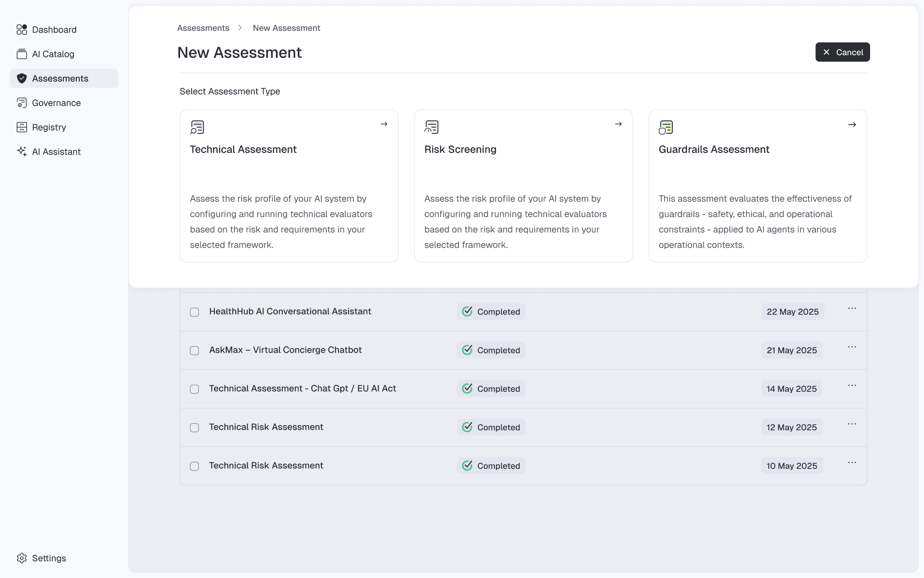Check the HealthHub AI Conversational Assistant checkbox
This screenshot has width=924, height=578.
195,312
